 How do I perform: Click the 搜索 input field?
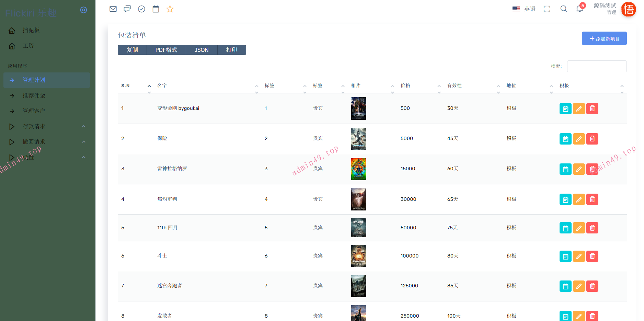[x=597, y=66]
